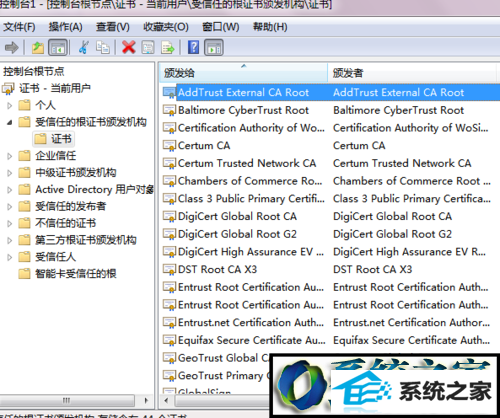
Task: Click the 证书 - 当前用户 node icon
Action: (8, 88)
